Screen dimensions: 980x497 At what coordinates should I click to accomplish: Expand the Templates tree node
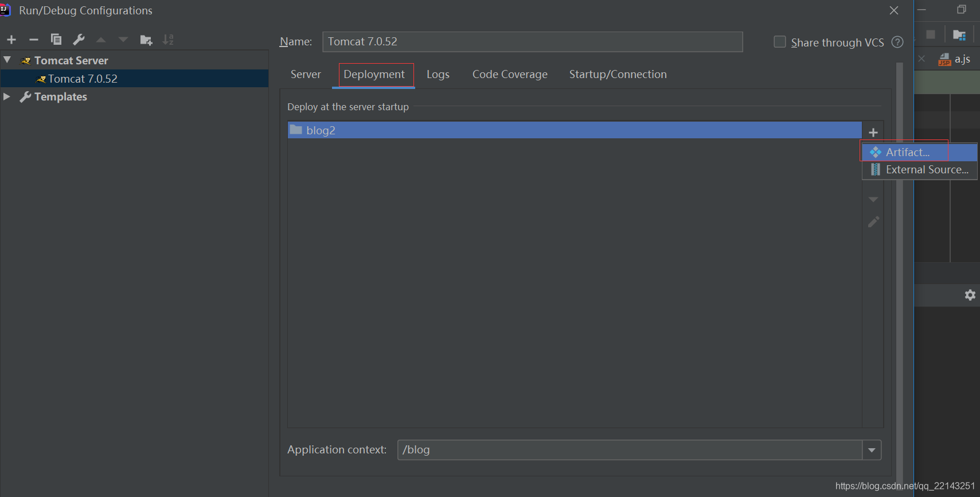pos(7,96)
